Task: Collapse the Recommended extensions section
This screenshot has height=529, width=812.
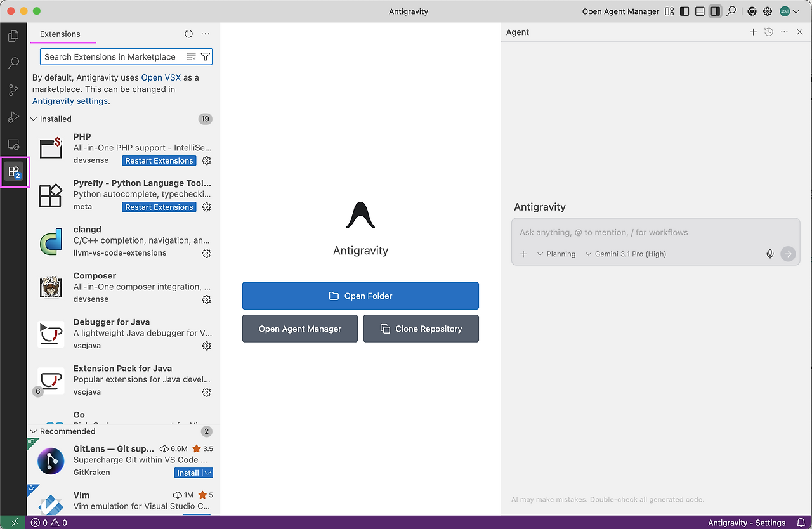Action: pos(34,432)
